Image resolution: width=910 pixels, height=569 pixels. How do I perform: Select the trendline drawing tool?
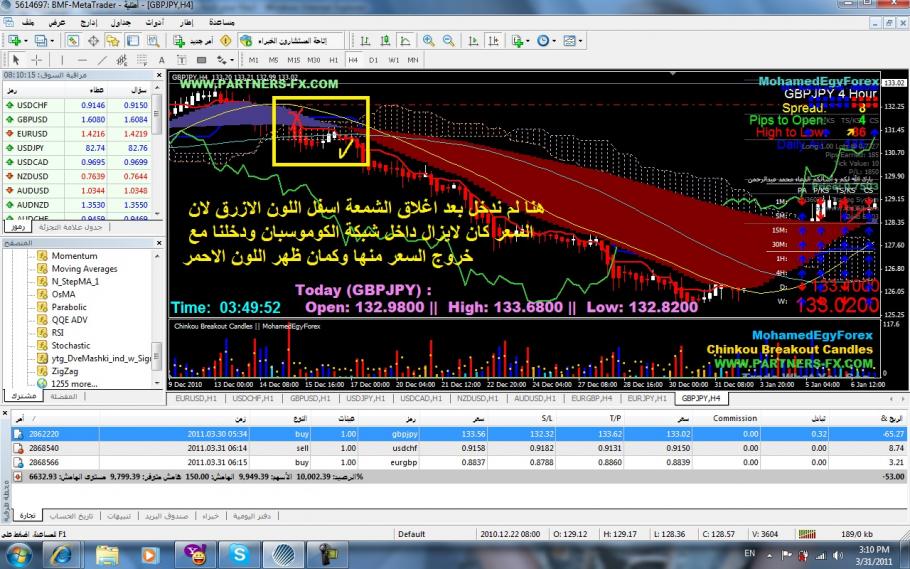click(103, 59)
